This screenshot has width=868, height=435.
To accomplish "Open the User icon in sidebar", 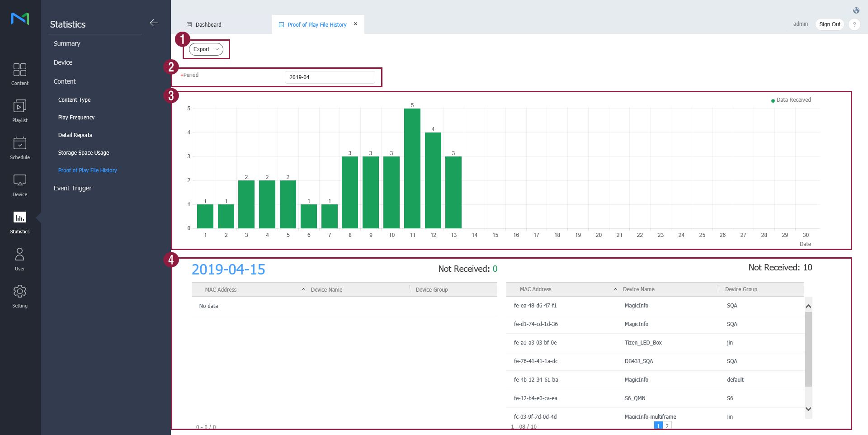I will click(20, 255).
